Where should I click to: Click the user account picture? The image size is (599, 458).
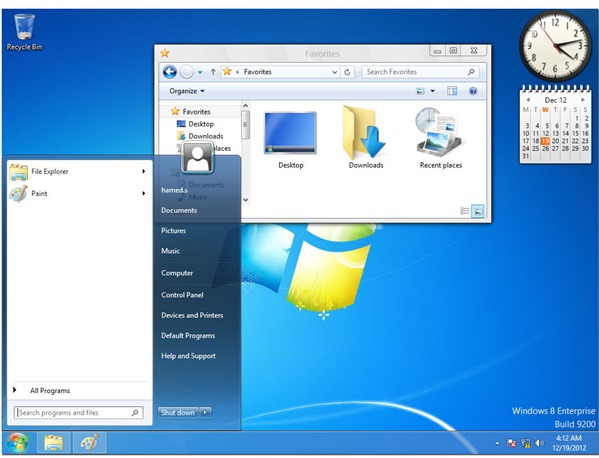click(x=198, y=158)
